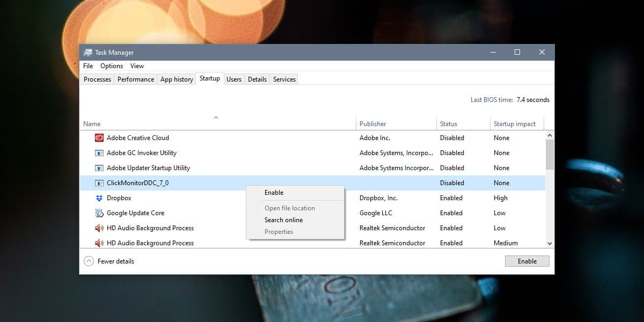The image size is (644, 322).
Task: Open the File menu
Action: [88, 66]
